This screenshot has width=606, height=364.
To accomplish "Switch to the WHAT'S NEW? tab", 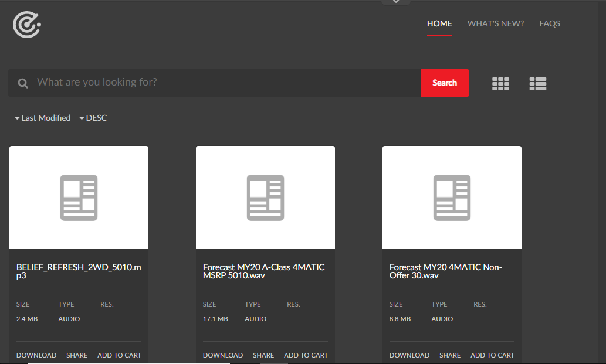I will (x=496, y=23).
